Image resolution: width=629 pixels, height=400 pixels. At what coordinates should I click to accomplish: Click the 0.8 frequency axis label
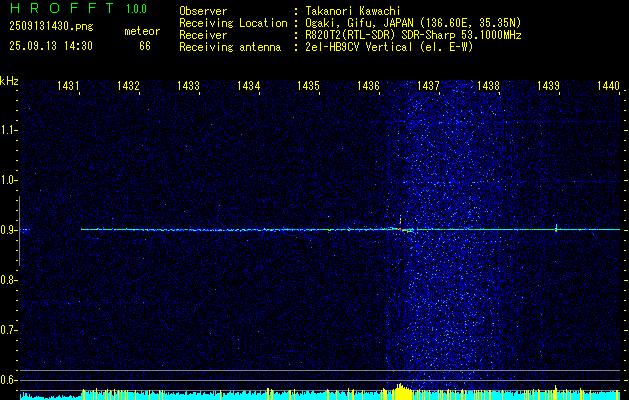coord(7,280)
